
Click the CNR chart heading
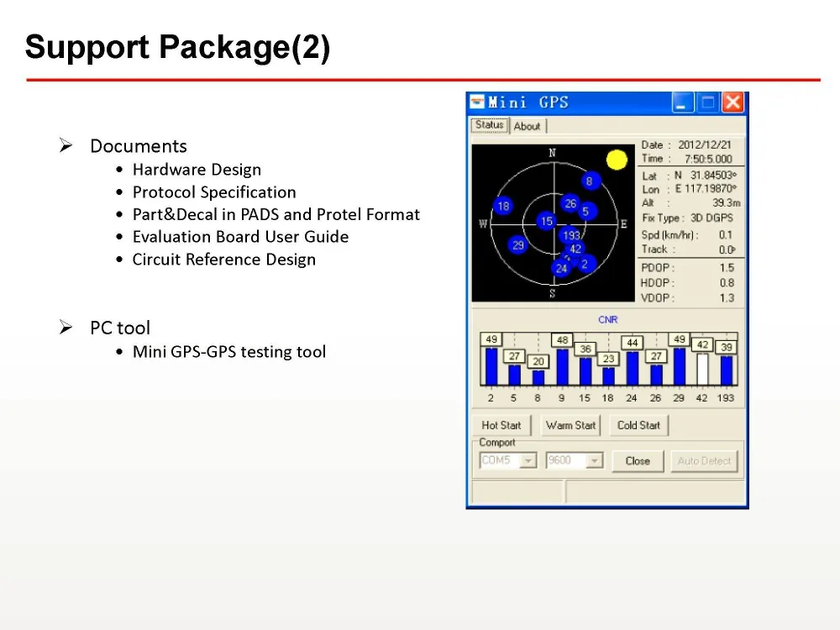pos(607,320)
